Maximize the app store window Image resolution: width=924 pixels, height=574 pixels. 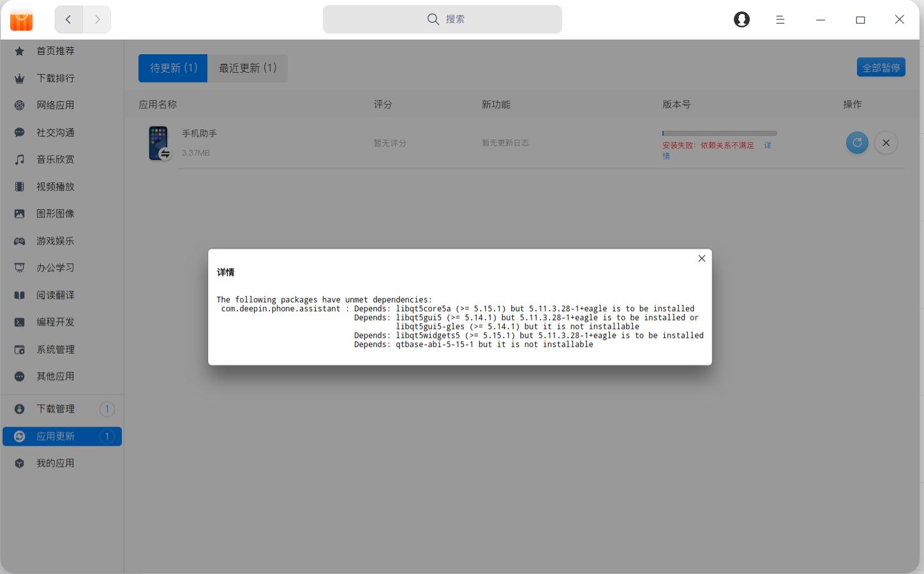click(860, 20)
